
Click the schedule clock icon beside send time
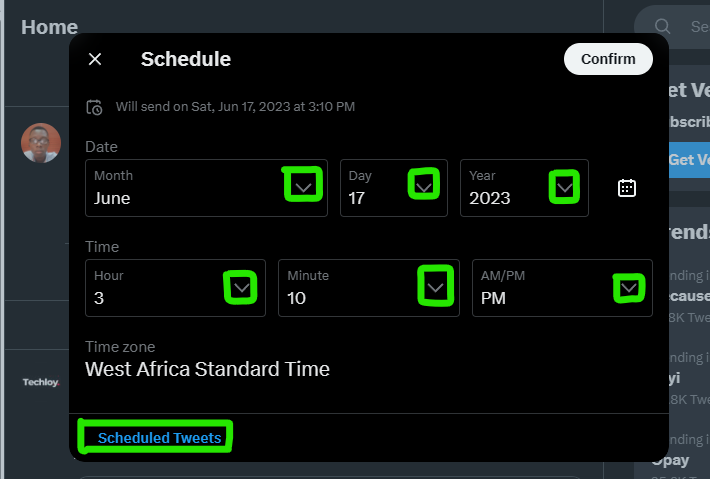(x=94, y=107)
